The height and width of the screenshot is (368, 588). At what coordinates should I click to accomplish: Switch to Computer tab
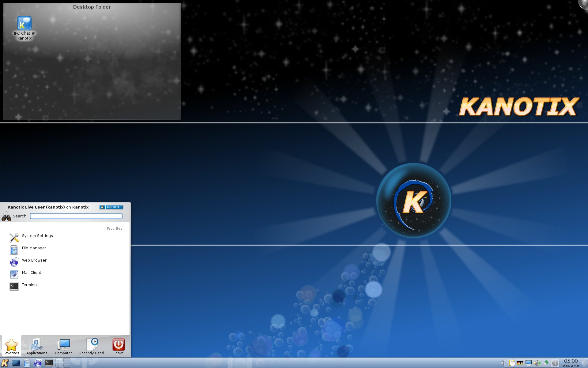[63, 347]
